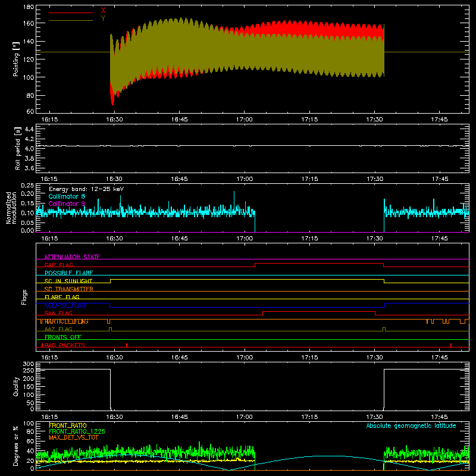The height and width of the screenshot is (476, 476).
Task: Click the ATTENUATOR_STATE flag label
Action: (x=72, y=257)
